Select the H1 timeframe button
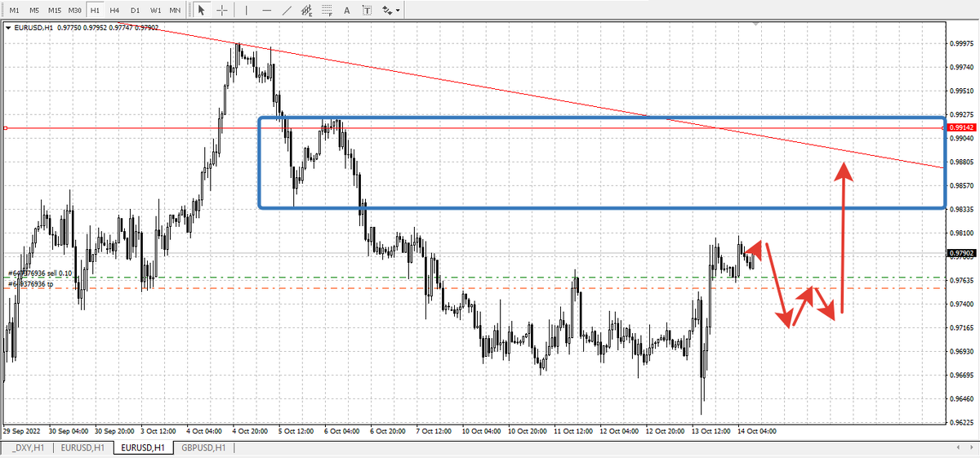Viewport: 980px width, 458px height. point(96,11)
